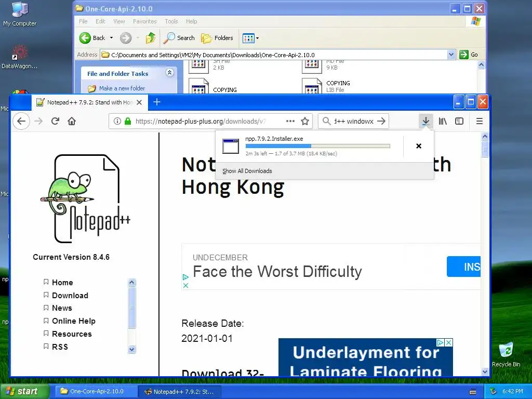The height and width of the screenshot is (399, 532).
Task: Open File menu in Explorer window
Action: pos(83,21)
